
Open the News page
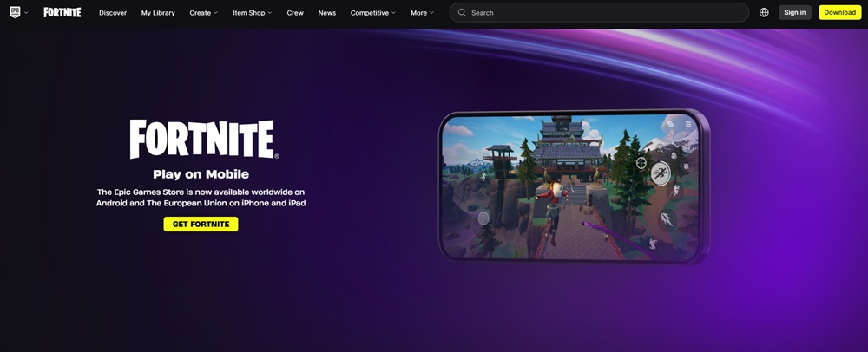click(327, 13)
